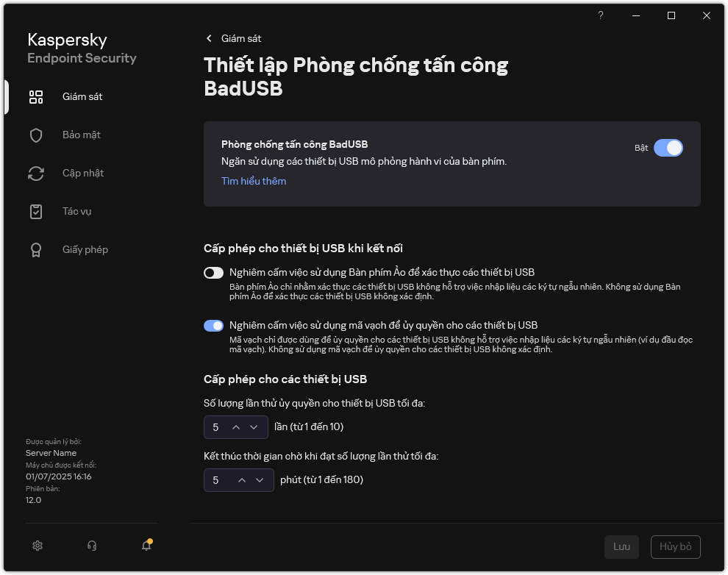Click the Tìm hiểu thêm link
The image size is (728, 575).
[x=254, y=181]
